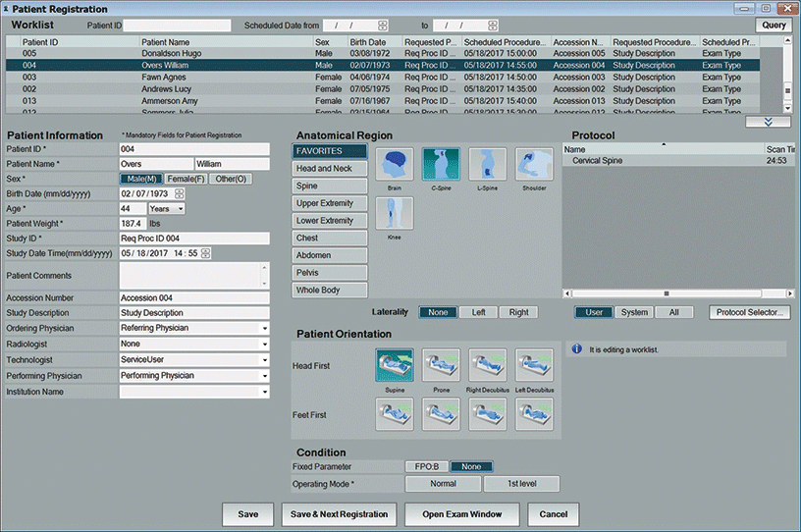Select the L-Spine anatomical region icon

point(488,164)
